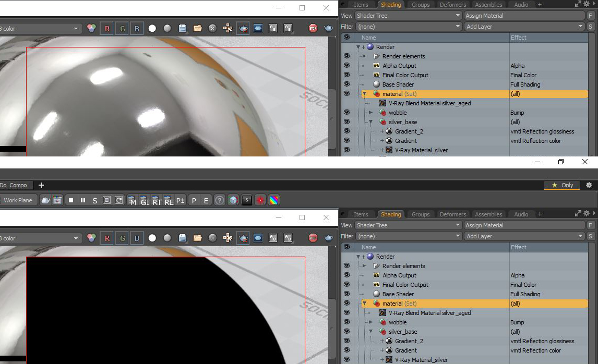Click the plain S icon right of the pause button
The width and height of the screenshot is (598, 364).
pyautogui.click(x=94, y=200)
